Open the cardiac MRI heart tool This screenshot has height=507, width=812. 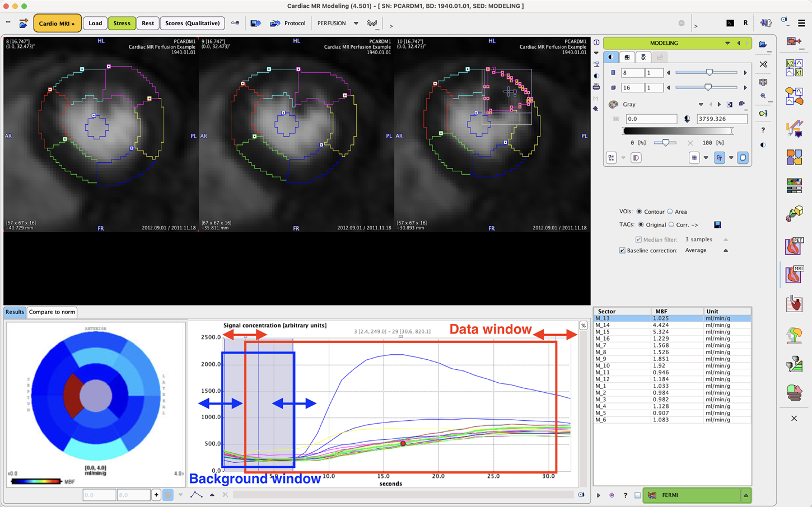click(794, 274)
